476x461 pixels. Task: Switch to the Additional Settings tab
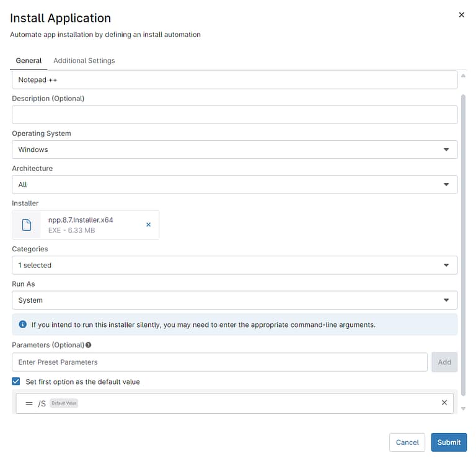[x=84, y=61]
